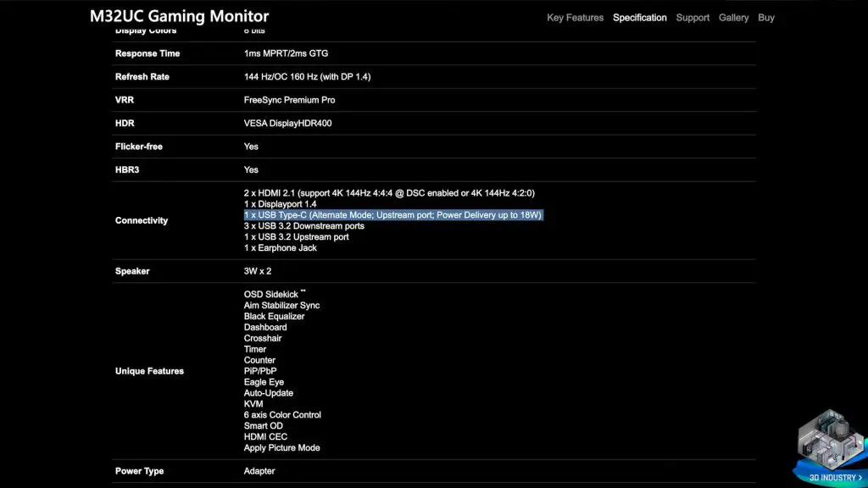Image resolution: width=868 pixels, height=488 pixels.
Task: Select the '2 x HDMI 2.1' line
Action: point(389,193)
